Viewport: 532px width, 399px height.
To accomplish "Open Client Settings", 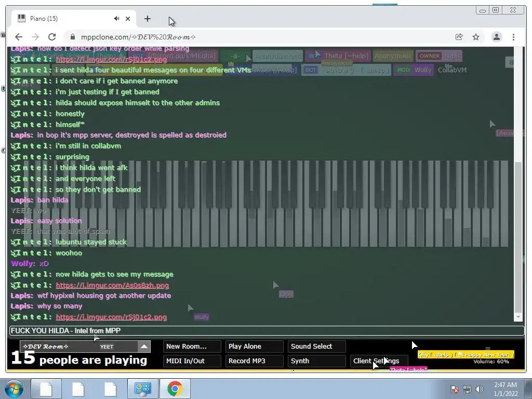I will [x=379, y=361].
